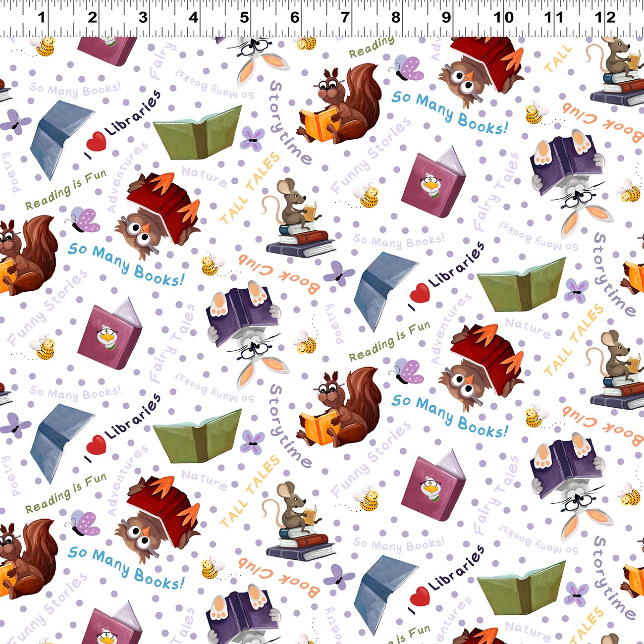Click the ruler number 5
The width and height of the screenshot is (644, 644).
244,18
